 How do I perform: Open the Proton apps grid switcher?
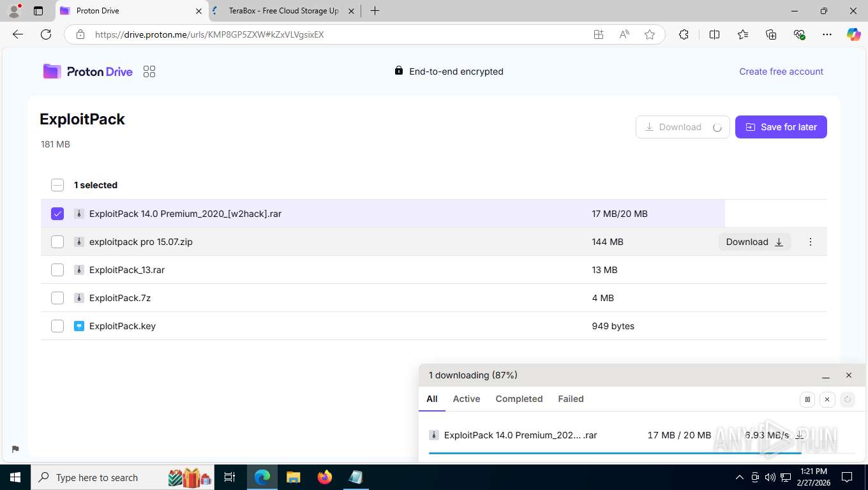149,71
